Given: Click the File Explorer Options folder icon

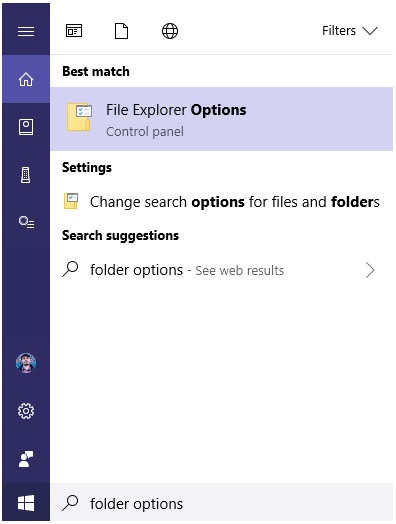Looking at the screenshot, I should (x=79, y=117).
